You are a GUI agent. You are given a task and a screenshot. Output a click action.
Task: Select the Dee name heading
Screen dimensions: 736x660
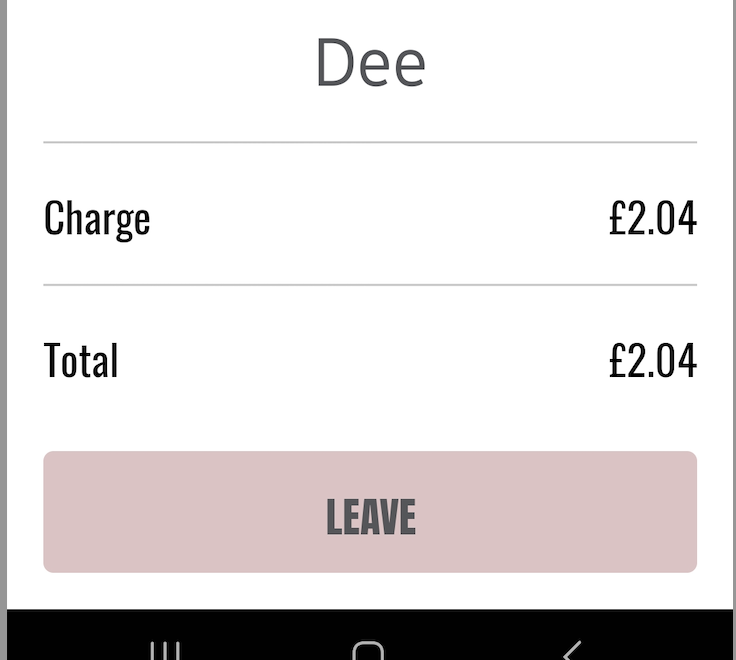pos(370,63)
